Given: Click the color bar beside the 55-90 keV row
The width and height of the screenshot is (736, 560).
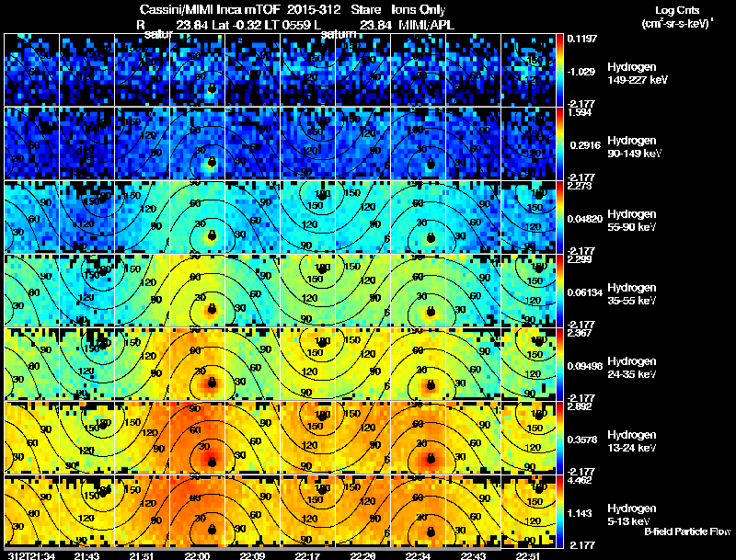Looking at the screenshot, I should tap(559, 217).
